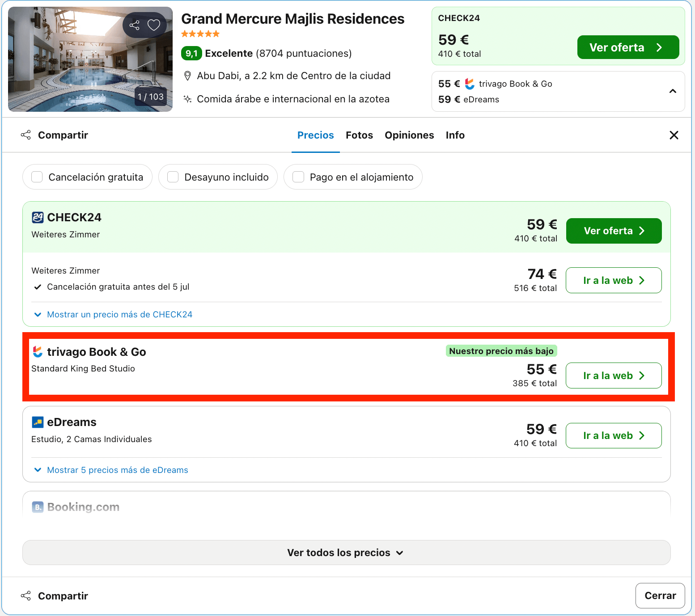Click the share icon in the bottom footer
This screenshot has width=695, height=616.
(x=26, y=596)
